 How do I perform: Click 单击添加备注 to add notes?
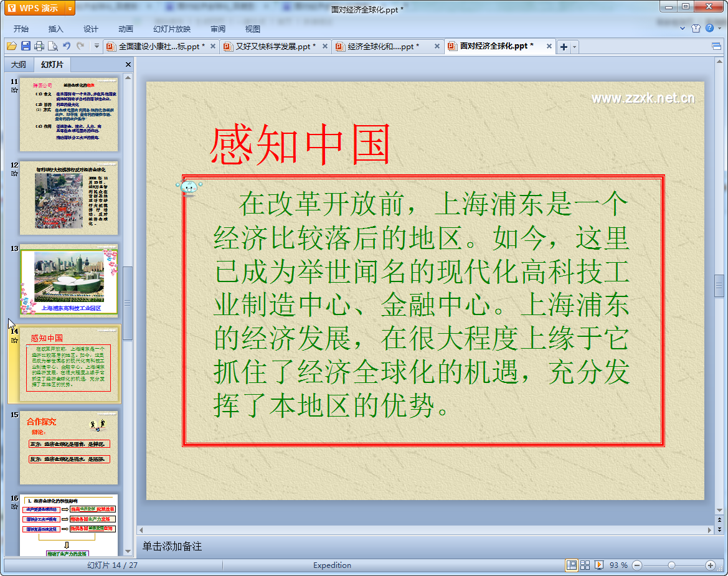[x=173, y=546]
